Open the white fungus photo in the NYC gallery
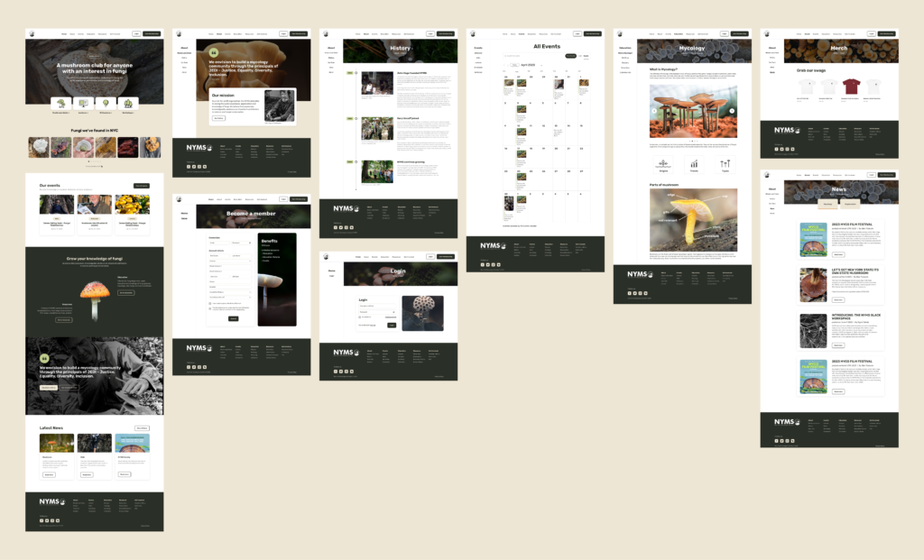The height and width of the screenshot is (560, 924). tap(39, 147)
